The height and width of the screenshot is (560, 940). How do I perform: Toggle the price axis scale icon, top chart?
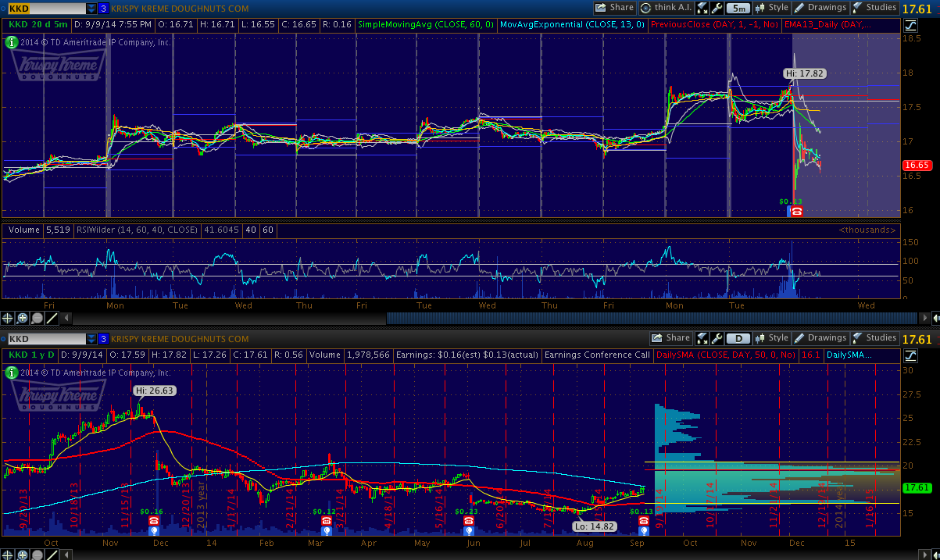910,25
